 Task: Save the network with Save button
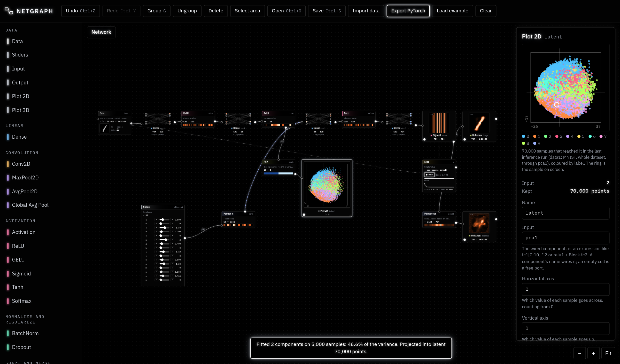pos(327,11)
